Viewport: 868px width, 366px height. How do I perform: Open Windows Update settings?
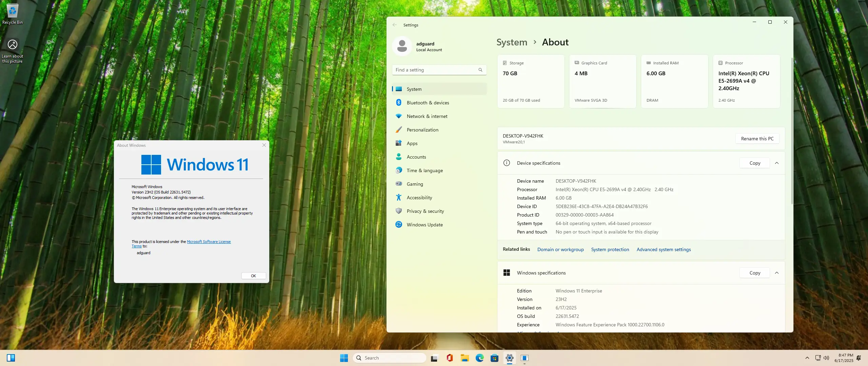pos(425,225)
